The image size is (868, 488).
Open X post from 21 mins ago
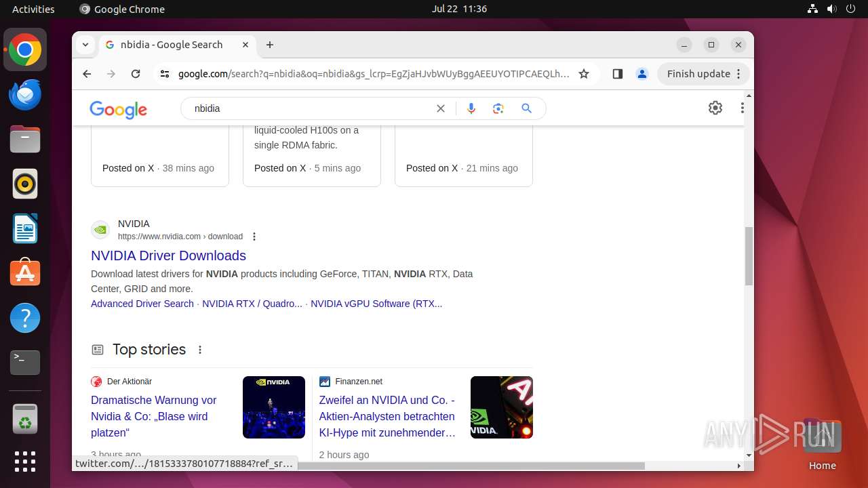point(464,155)
